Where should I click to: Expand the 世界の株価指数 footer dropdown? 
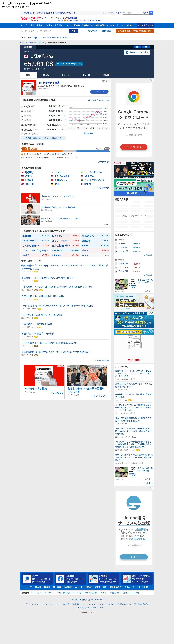coord(92,593)
